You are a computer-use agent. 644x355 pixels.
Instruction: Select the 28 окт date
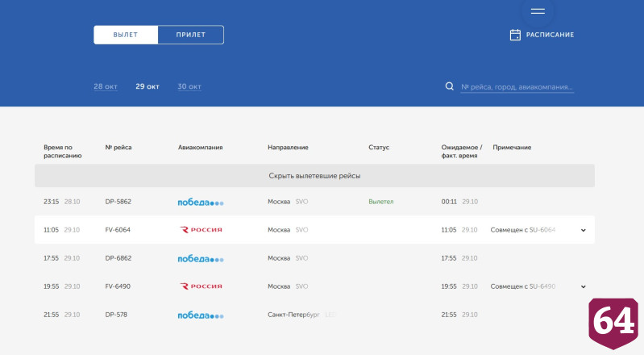[106, 86]
